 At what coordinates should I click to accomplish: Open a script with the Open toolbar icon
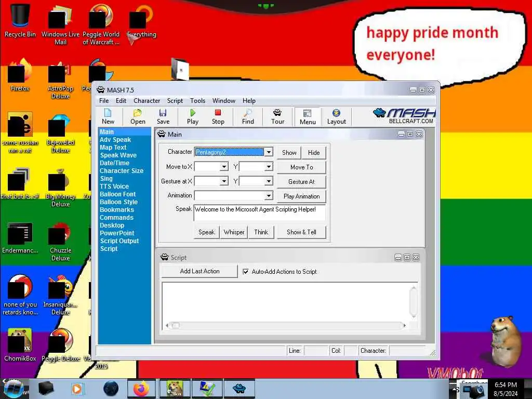pyautogui.click(x=138, y=117)
